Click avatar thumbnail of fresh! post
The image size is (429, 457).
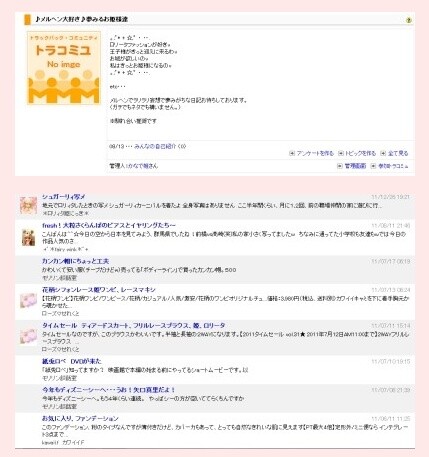(28, 237)
